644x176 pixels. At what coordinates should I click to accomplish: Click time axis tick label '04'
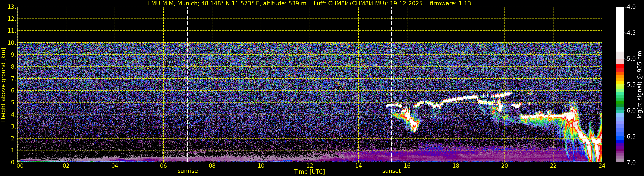[x=115, y=166]
